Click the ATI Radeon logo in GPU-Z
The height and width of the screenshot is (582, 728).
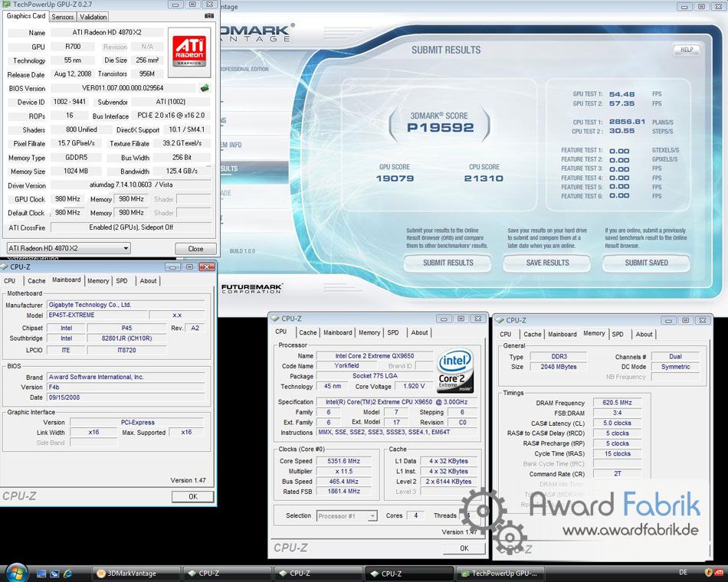189,52
